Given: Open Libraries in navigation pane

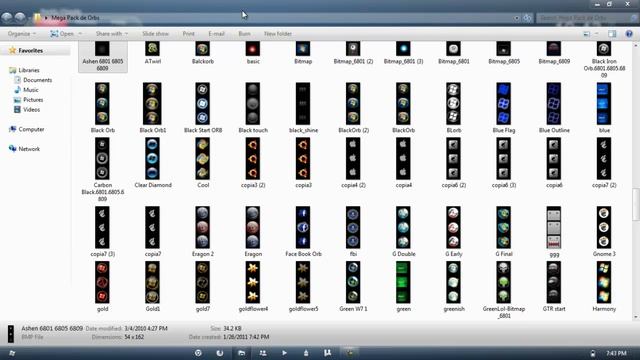Looking at the screenshot, I should coord(29,70).
